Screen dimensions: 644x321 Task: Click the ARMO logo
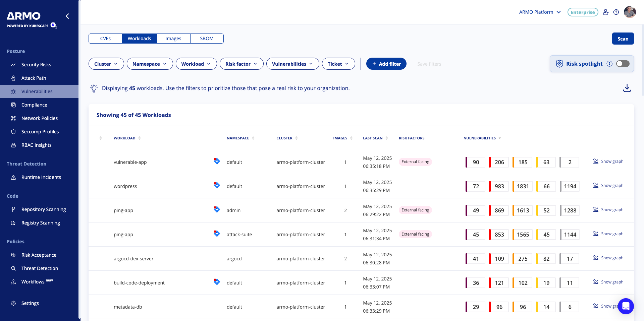point(24,16)
